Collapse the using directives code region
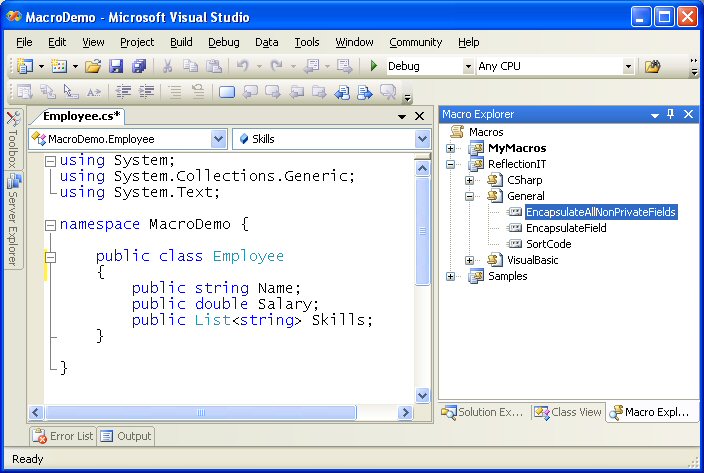 point(50,161)
